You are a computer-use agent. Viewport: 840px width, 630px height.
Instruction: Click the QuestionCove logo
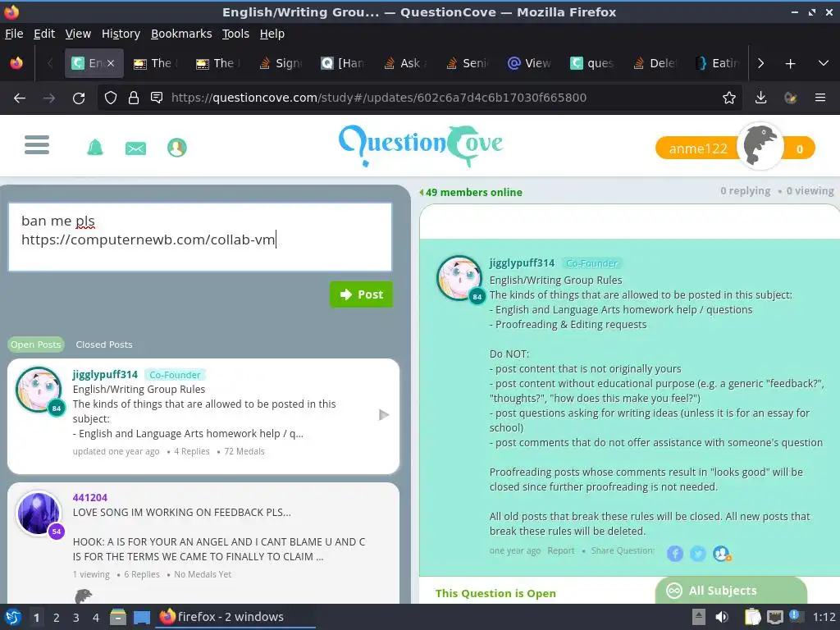(421, 145)
